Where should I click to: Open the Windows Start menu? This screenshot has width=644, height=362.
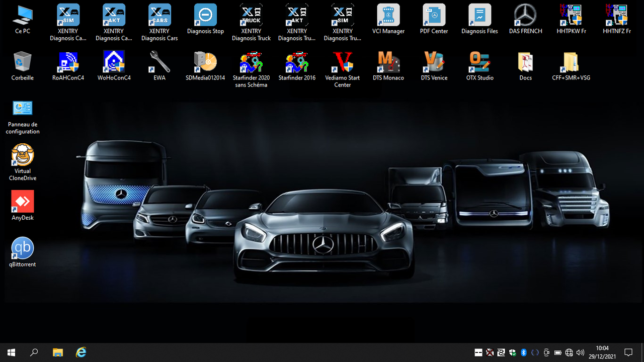(11, 352)
